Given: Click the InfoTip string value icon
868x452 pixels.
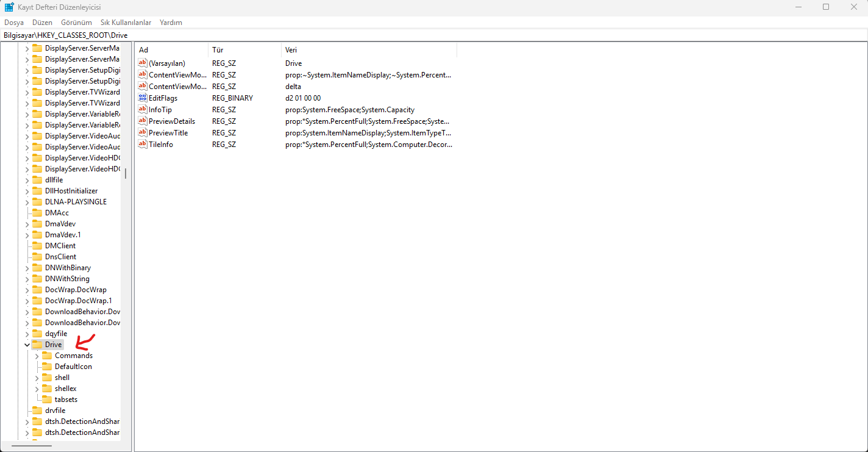Looking at the screenshot, I should pos(143,109).
